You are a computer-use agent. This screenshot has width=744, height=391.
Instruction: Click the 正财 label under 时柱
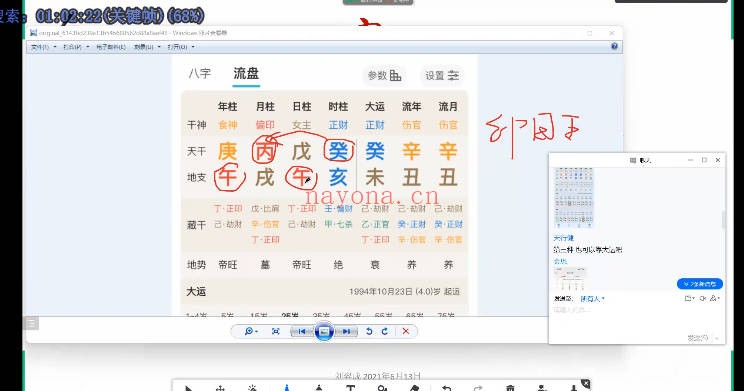click(338, 125)
